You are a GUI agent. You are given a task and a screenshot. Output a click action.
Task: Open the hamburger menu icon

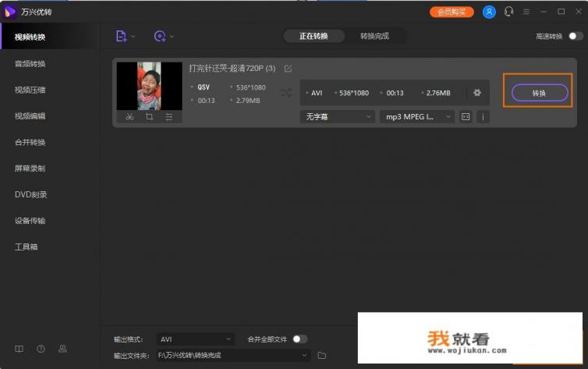tap(526, 12)
